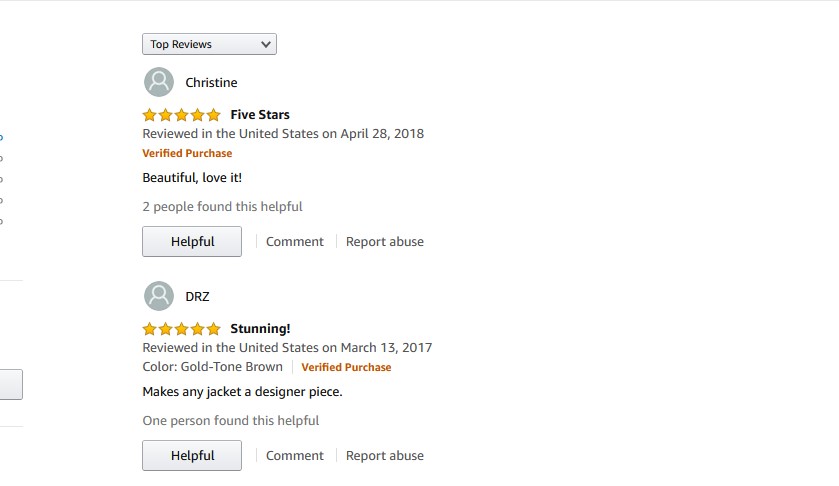Click Christine's profile avatar icon

tap(159, 82)
